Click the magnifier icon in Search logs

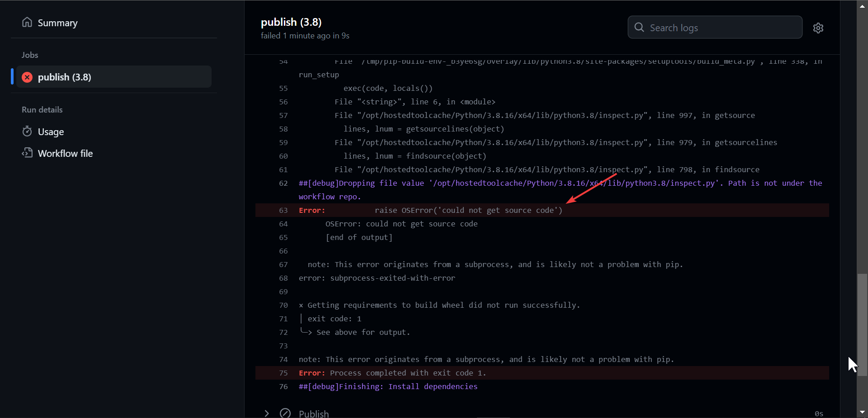pos(639,27)
